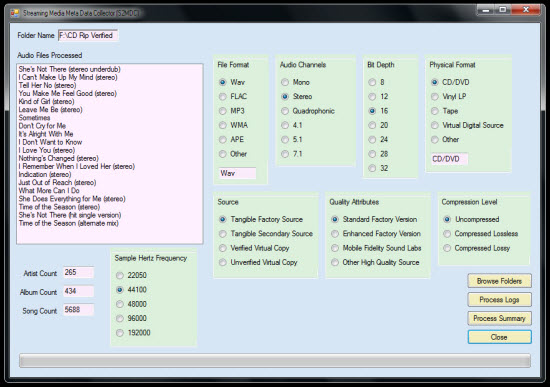Click the Song Count field

coord(78,309)
